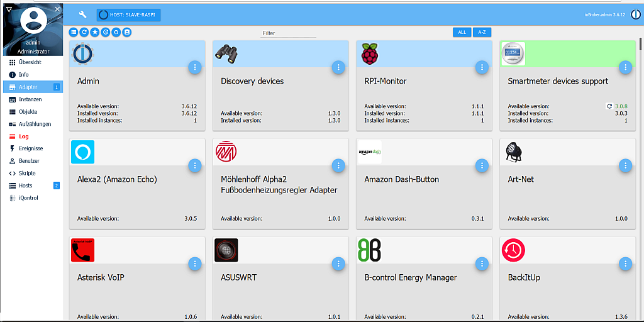The image size is (644, 322).
Task: Click the update-all circular arrow icon
Action: [x=106, y=32]
